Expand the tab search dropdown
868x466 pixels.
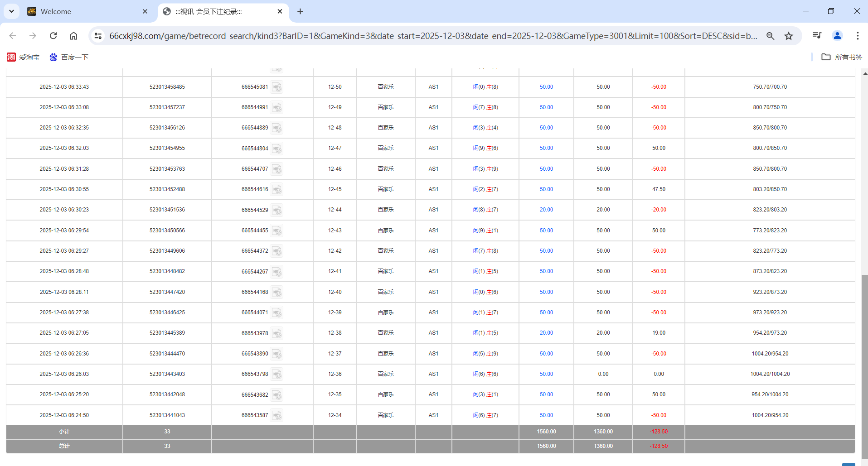(x=11, y=11)
